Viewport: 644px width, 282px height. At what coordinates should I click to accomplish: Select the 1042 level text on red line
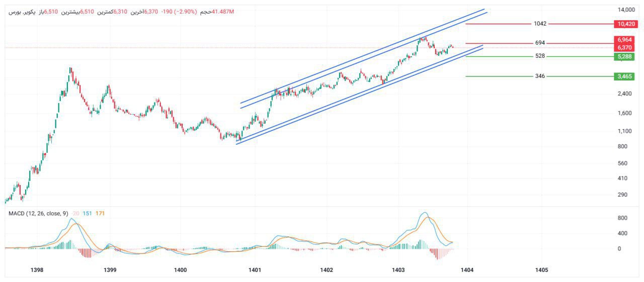[x=540, y=24]
